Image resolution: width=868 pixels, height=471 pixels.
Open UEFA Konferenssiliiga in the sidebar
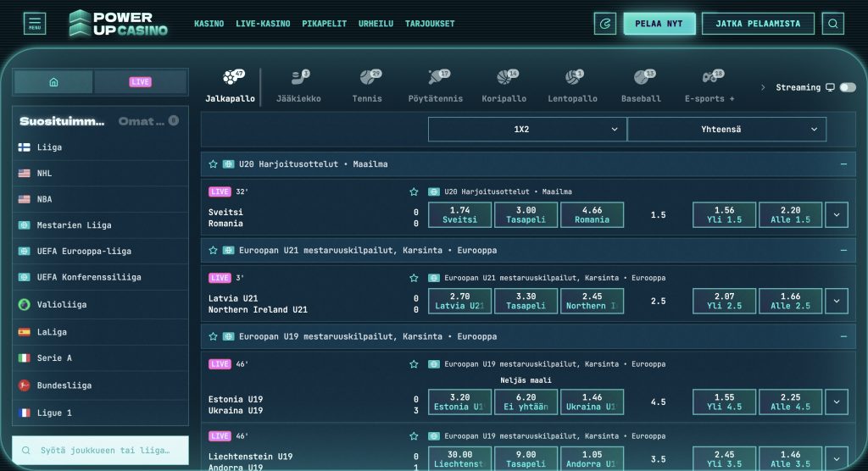coord(100,277)
